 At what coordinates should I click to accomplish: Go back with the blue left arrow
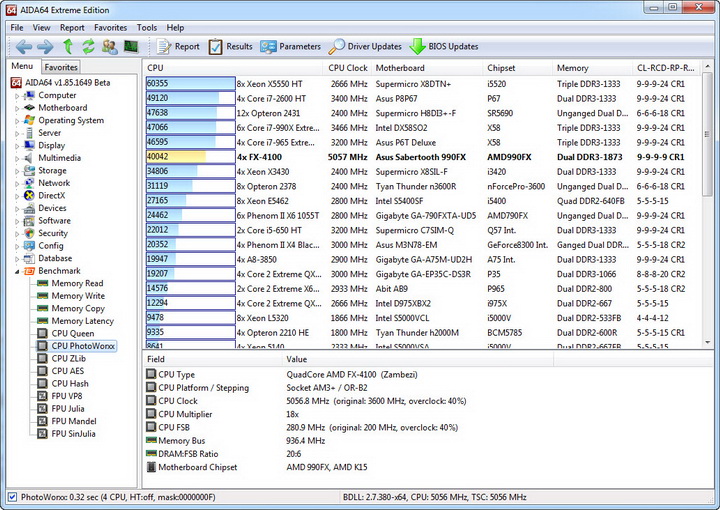[23, 46]
